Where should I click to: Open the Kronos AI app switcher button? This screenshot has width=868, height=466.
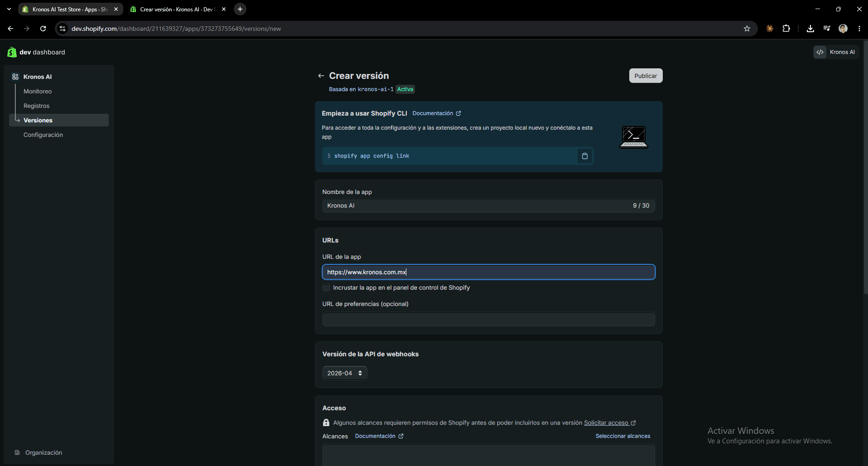(836, 52)
